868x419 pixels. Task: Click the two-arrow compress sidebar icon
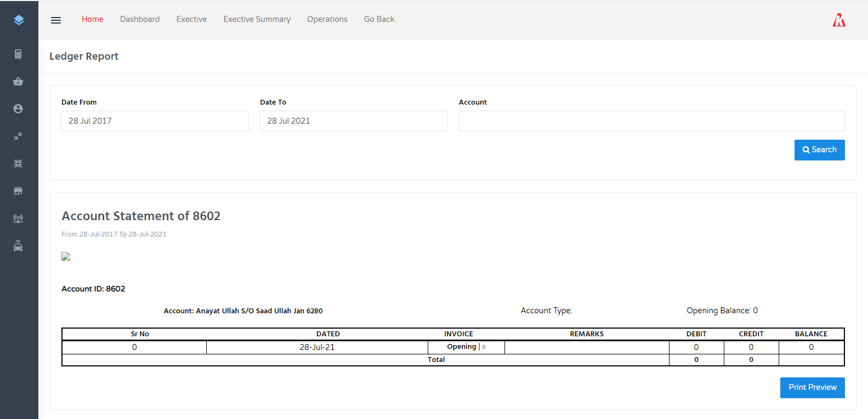(x=18, y=136)
